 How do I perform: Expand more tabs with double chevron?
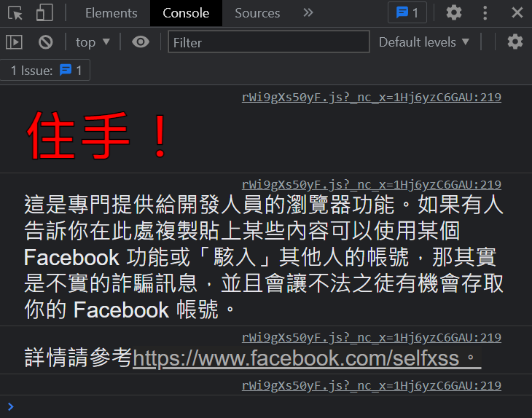pyautogui.click(x=308, y=13)
